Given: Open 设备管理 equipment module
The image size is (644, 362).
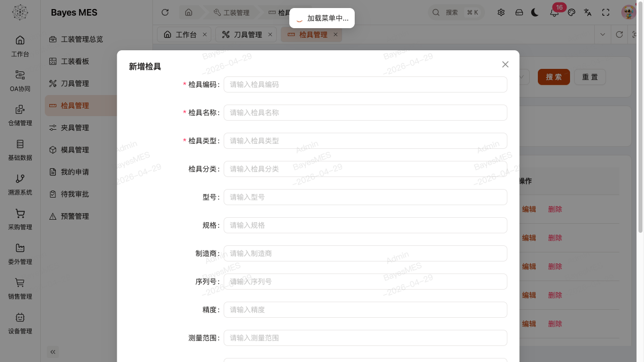Looking at the screenshot, I should [x=20, y=323].
